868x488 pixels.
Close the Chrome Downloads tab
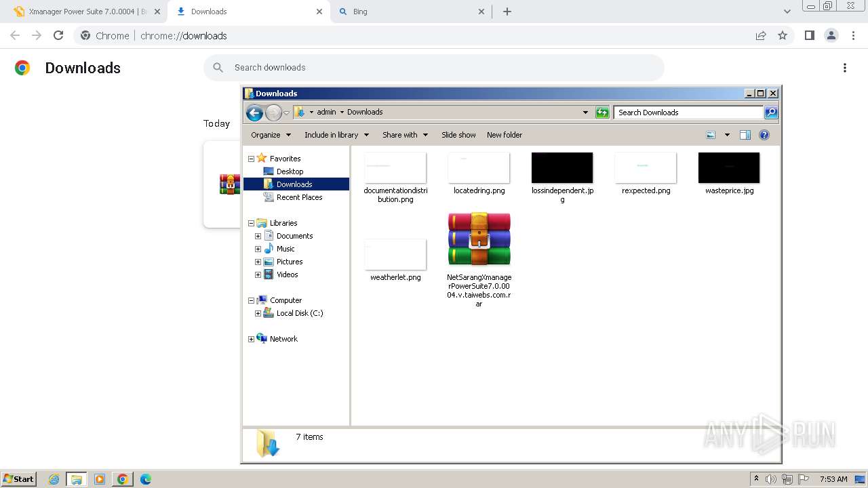pos(319,12)
